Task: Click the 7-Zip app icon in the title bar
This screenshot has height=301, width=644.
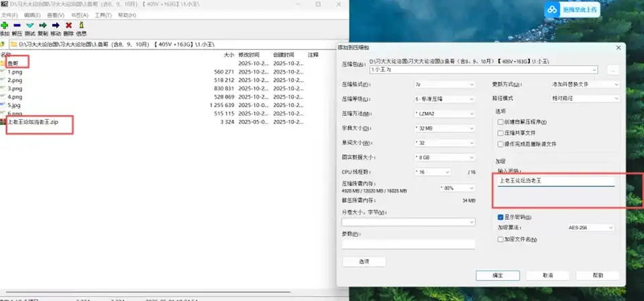Action: (x=3, y=4)
